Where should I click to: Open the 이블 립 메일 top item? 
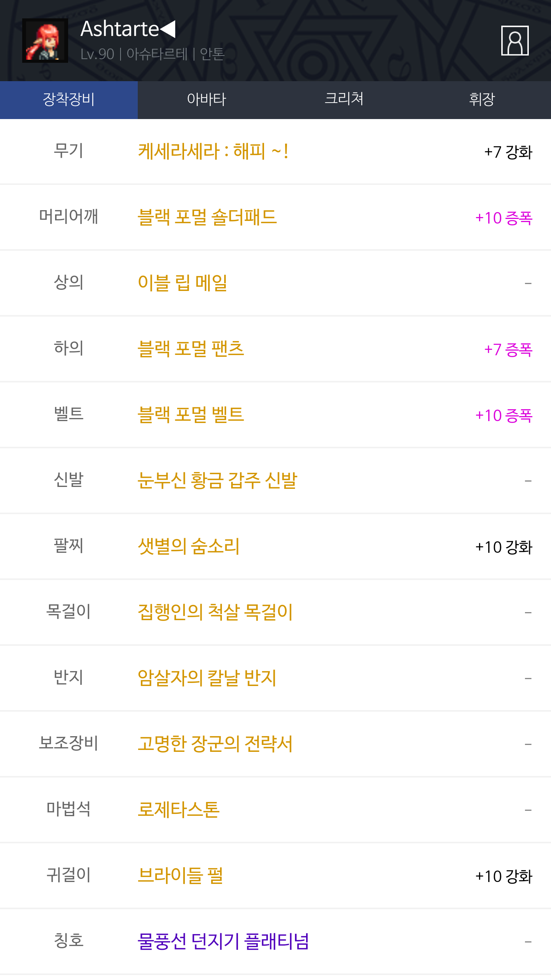(183, 283)
